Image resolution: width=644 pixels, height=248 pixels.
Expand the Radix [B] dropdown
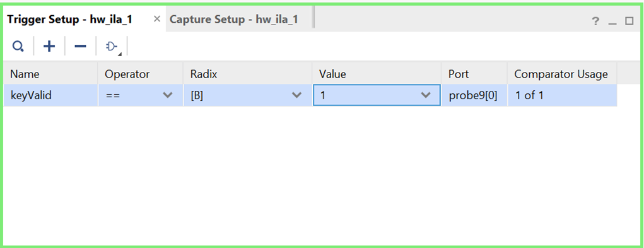296,95
